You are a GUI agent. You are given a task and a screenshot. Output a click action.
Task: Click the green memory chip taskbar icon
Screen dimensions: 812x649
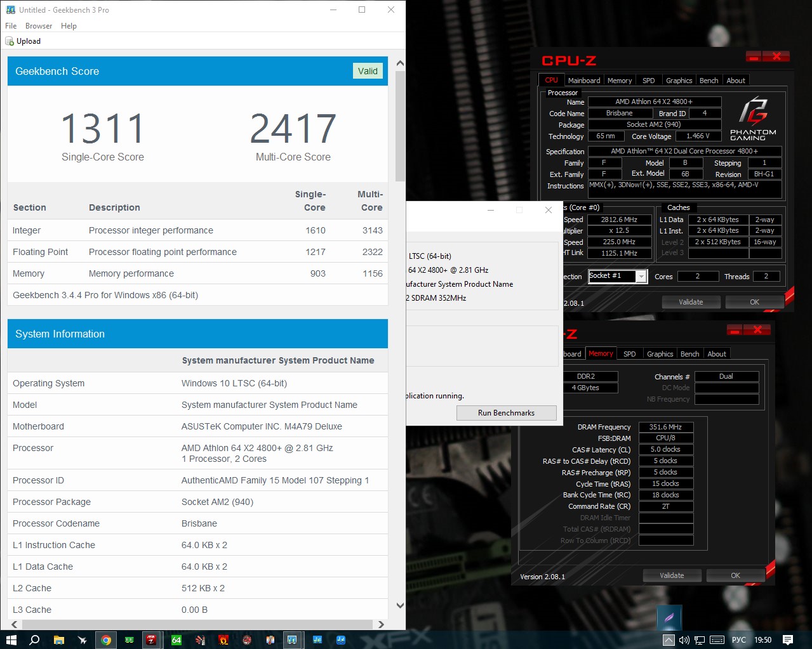pyautogui.click(x=129, y=639)
